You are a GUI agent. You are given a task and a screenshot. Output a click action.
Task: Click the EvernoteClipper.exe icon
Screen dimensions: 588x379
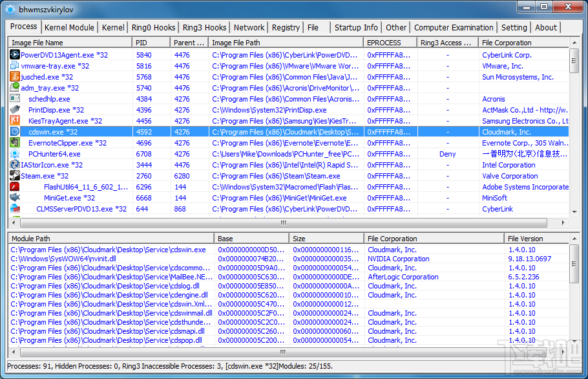pos(15,142)
